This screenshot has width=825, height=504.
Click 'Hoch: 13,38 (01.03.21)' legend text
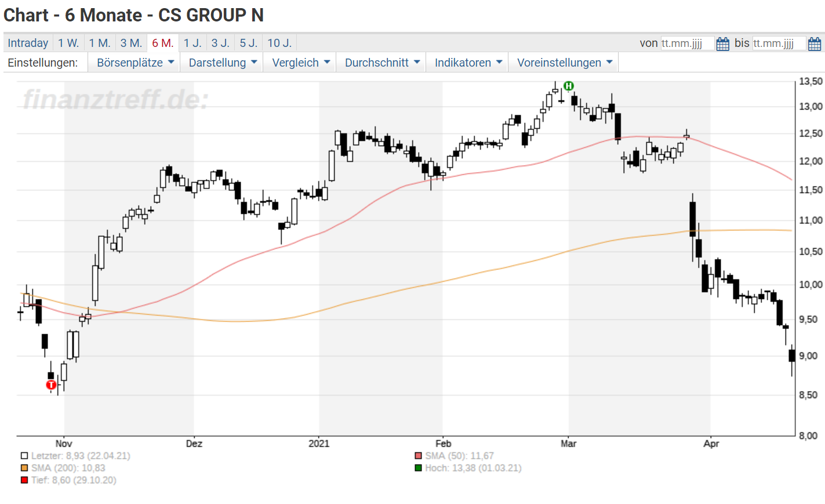pyautogui.click(x=473, y=468)
